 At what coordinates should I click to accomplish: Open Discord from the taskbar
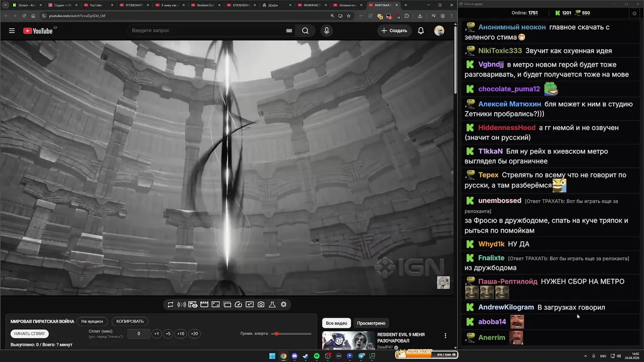click(x=294, y=356)
